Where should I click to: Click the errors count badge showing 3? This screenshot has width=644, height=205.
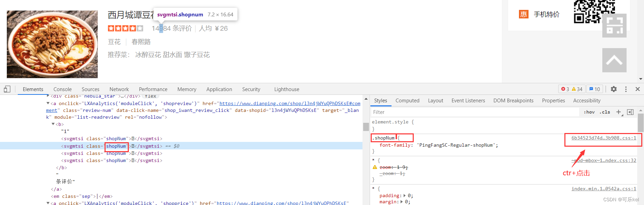tap(565, 89)
